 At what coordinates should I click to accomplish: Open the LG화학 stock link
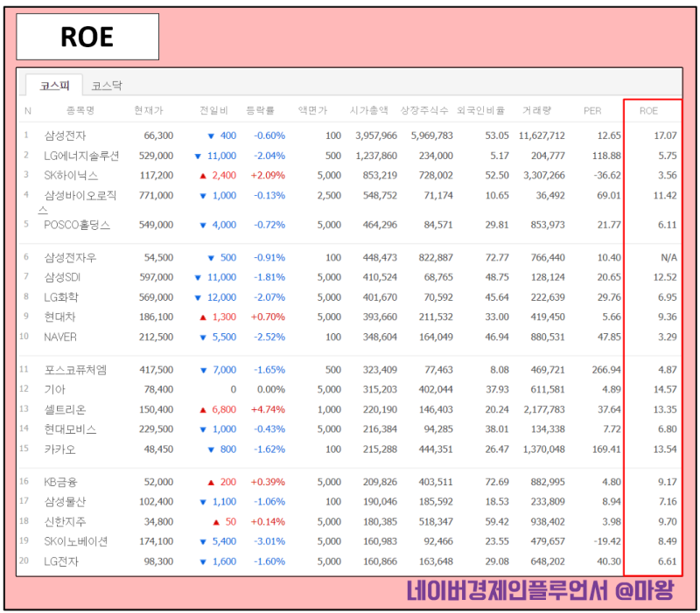click(61, 297)
